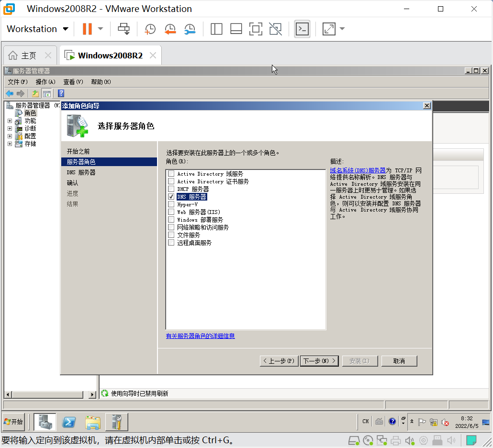Open the console view button
Viewport: 493px width, 448px height.
tap(302, 29)
